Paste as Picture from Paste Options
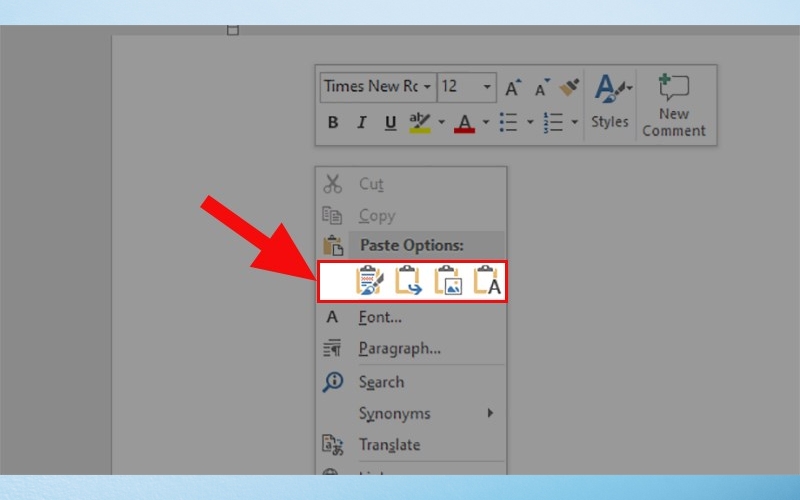Screen dimensions: 800x500 447,281
